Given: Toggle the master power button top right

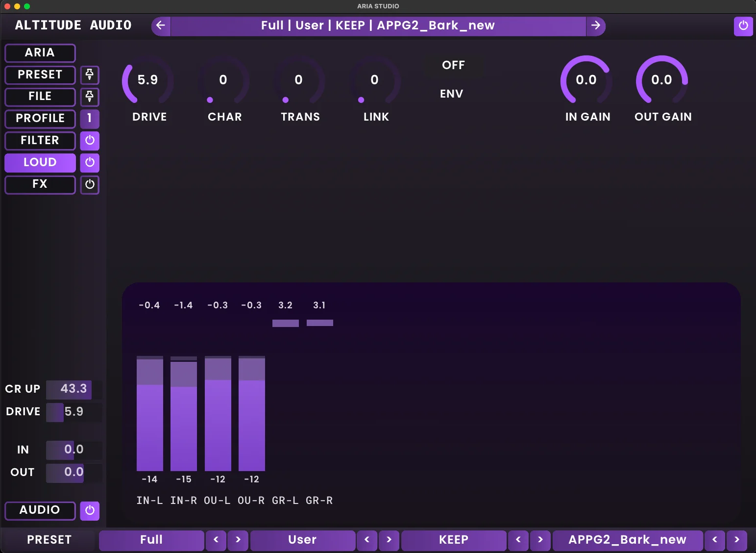Looking at the screenshot, I should 744,26.
